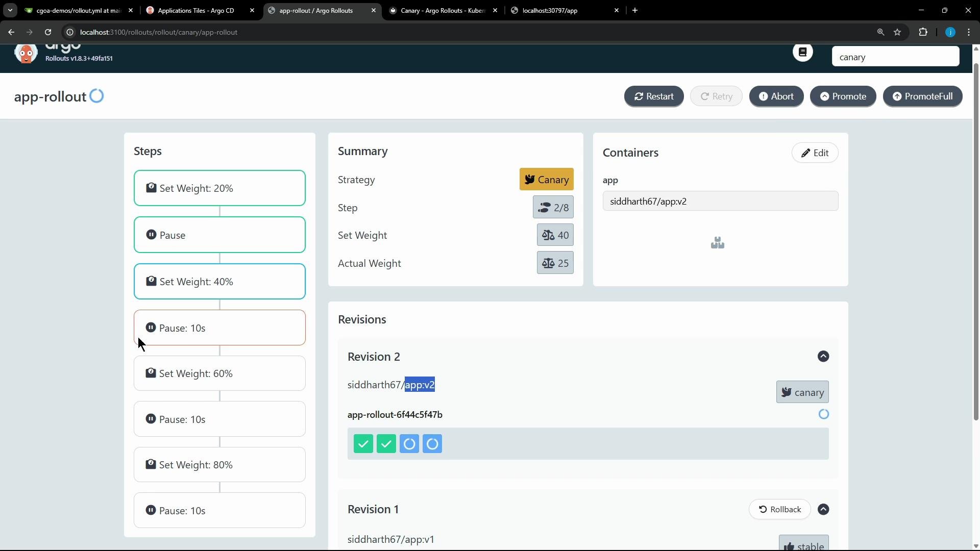
Task: Select the Set Weight: 20% step
Action: point(219,188)
